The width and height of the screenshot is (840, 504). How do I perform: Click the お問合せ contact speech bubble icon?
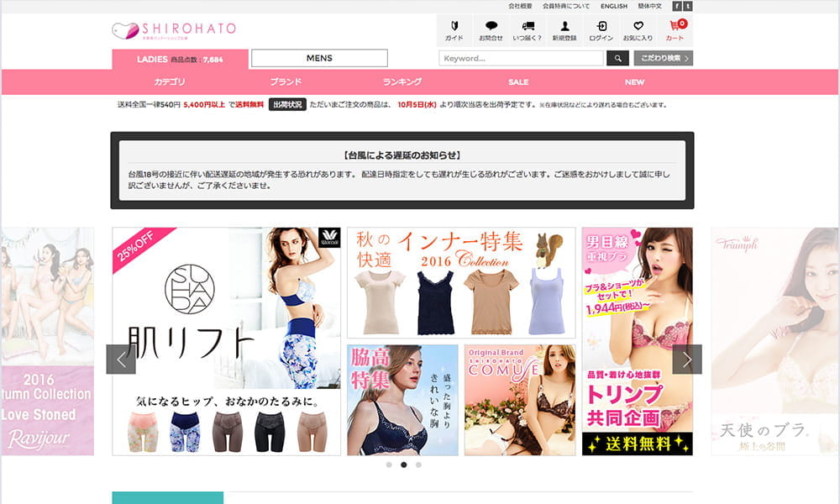click(491, 30)
